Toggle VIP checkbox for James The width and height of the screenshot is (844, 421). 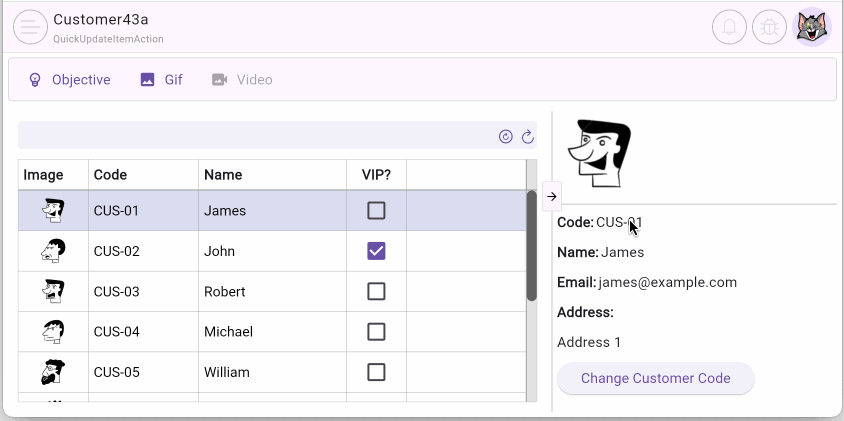click(x=376, y=211)
